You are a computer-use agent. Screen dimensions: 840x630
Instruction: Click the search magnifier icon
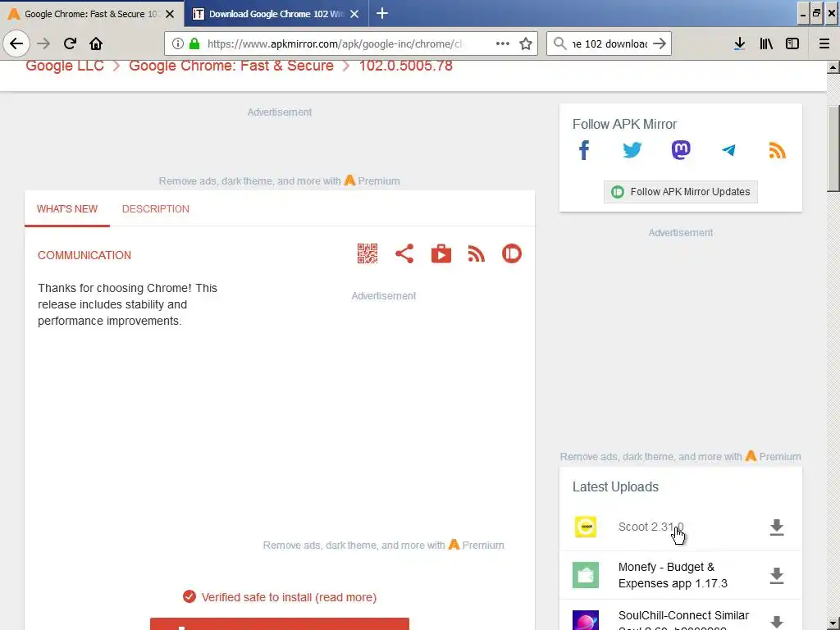559,43
